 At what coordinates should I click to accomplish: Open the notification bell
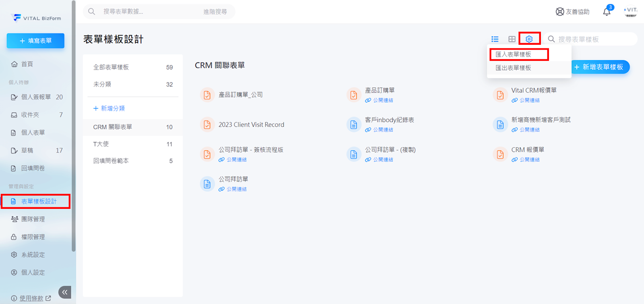pyautogui.click(x=607, y=12)
